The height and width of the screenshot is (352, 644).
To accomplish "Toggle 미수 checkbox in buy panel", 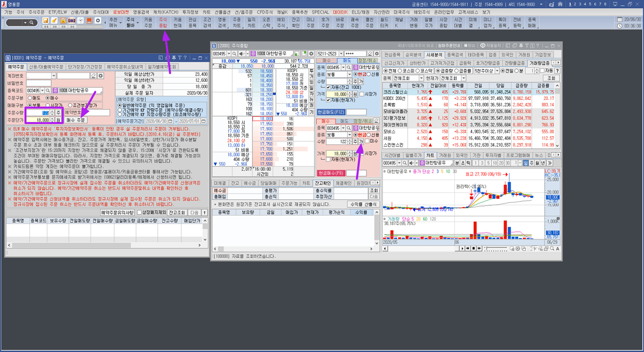I will (x=367, y=141).
